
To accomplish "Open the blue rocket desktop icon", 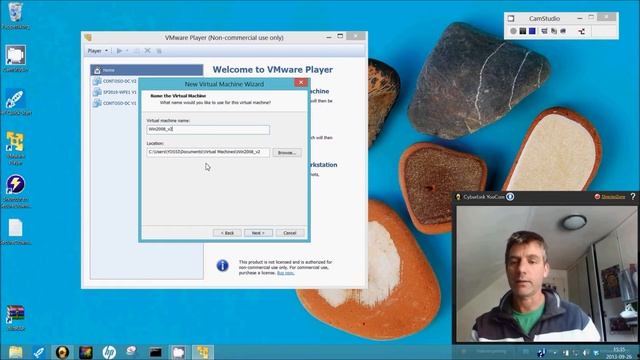I will pyautogui.click(x=16, y=102).
